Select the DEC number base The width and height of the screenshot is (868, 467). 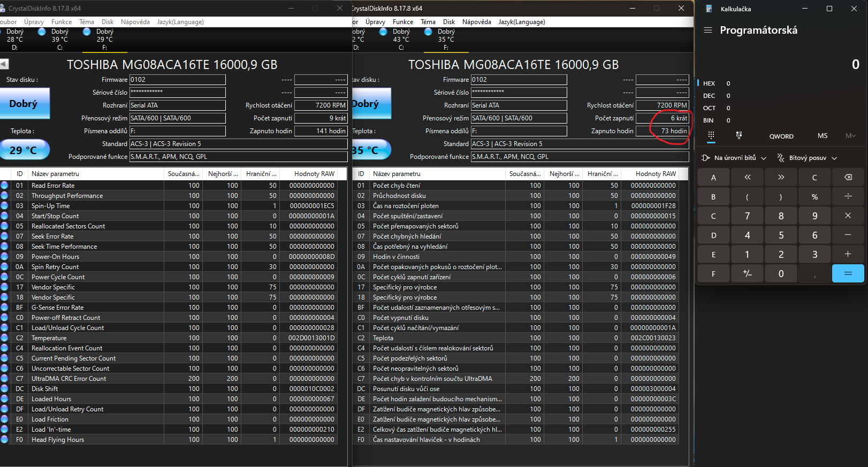point(709,96)
